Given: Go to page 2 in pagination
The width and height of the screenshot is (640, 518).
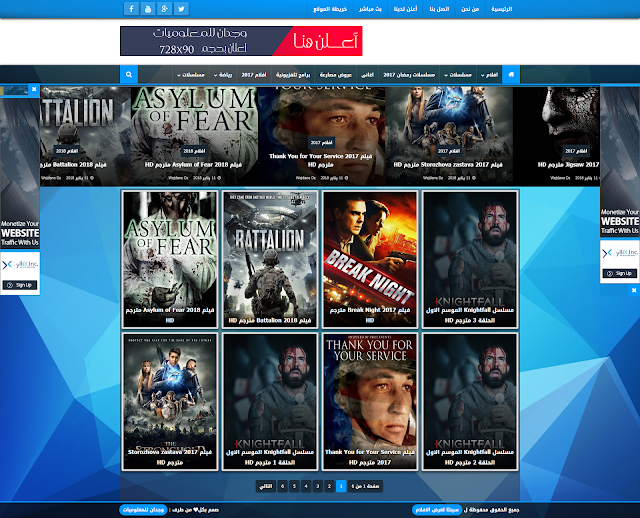Looking at the screenshot, I should (x=329, y=486).
